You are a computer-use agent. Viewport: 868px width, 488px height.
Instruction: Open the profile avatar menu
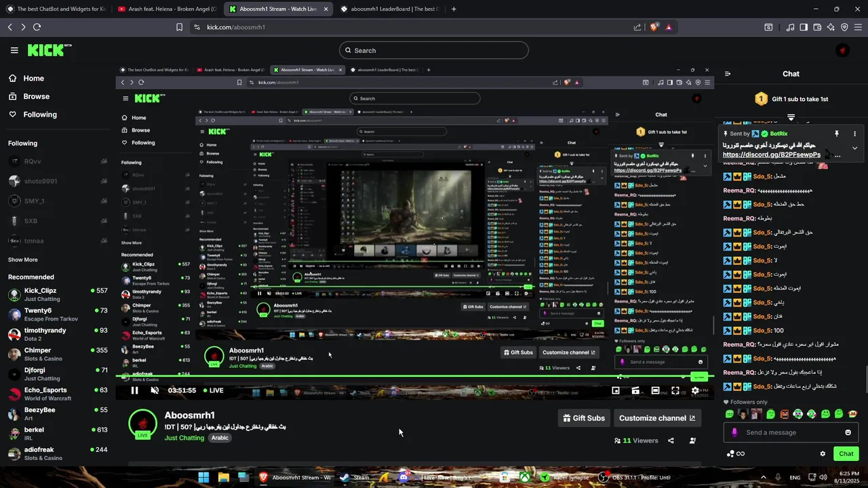pyautogui.click(x=842, y=50)
